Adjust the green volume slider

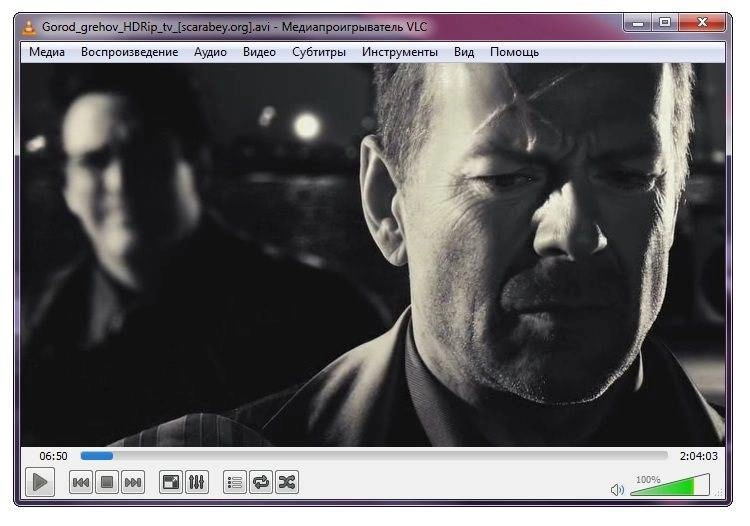[x=670, y=485]
